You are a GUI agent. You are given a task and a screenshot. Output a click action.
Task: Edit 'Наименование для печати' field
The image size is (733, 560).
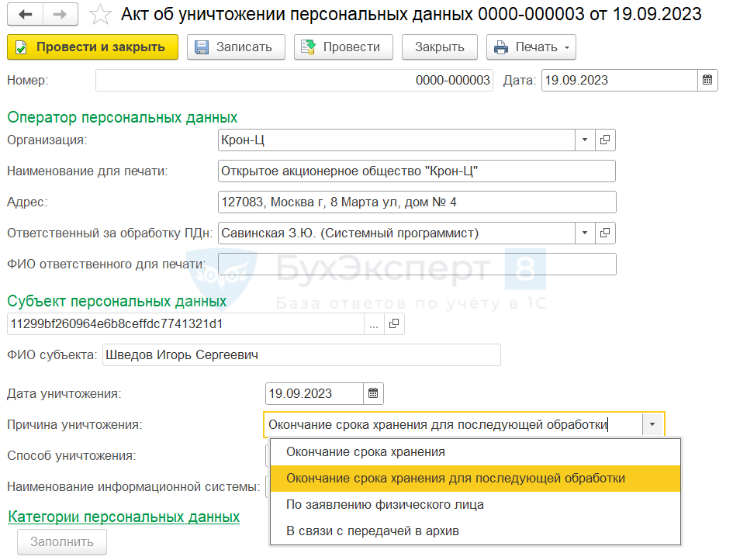click(417, 171)
